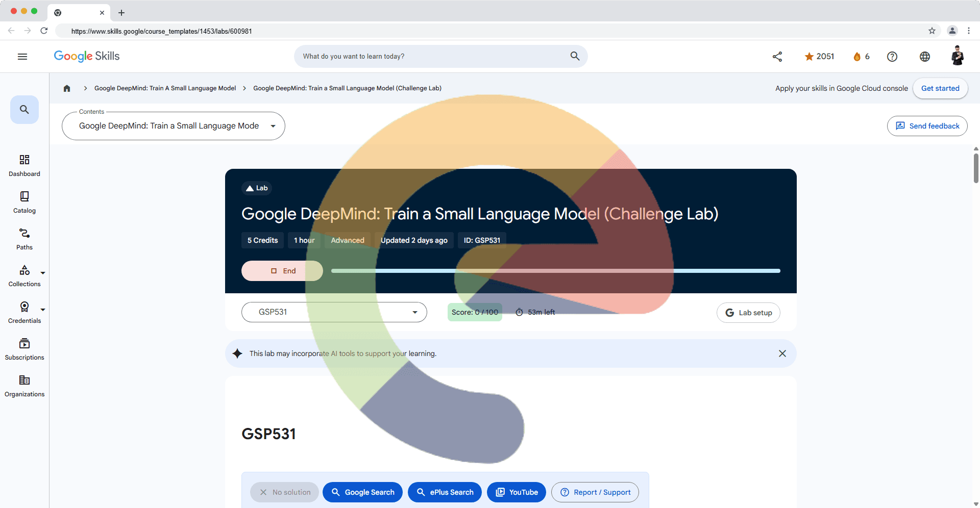Click the End lab button
Viewport: 980px width, 508px height.
[x=282, y=271]
